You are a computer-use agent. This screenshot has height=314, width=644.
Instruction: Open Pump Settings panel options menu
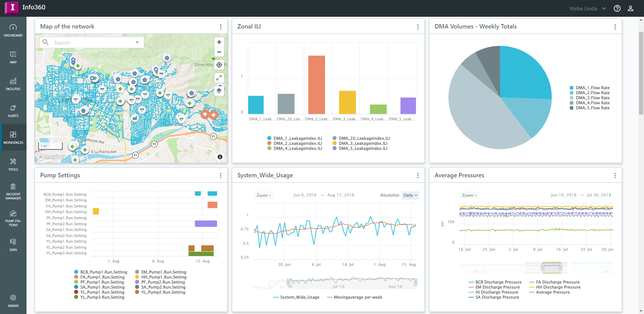(x=221, y=176)
